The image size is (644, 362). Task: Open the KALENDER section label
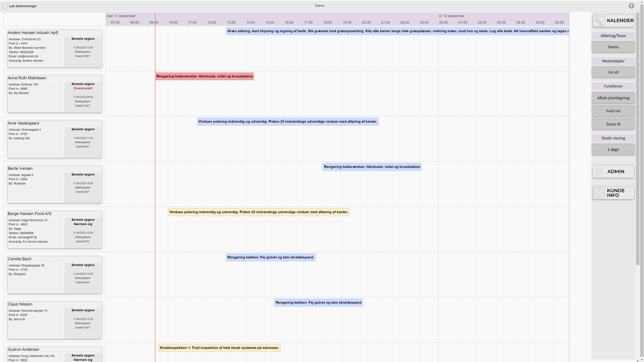coord(620,20)
